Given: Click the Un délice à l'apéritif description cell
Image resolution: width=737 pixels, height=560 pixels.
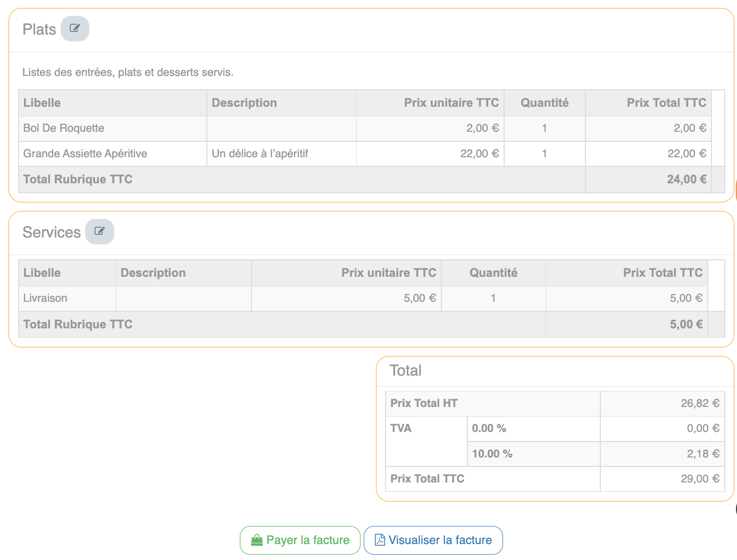Looking at the screenshot, I should pyautogui.click(x=260, y=154).
